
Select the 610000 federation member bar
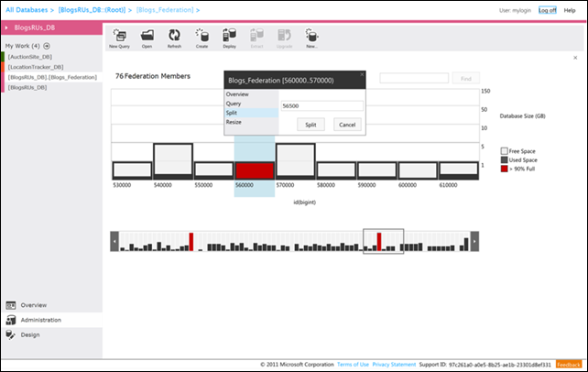pyautogui.click(x=459, y=170)
